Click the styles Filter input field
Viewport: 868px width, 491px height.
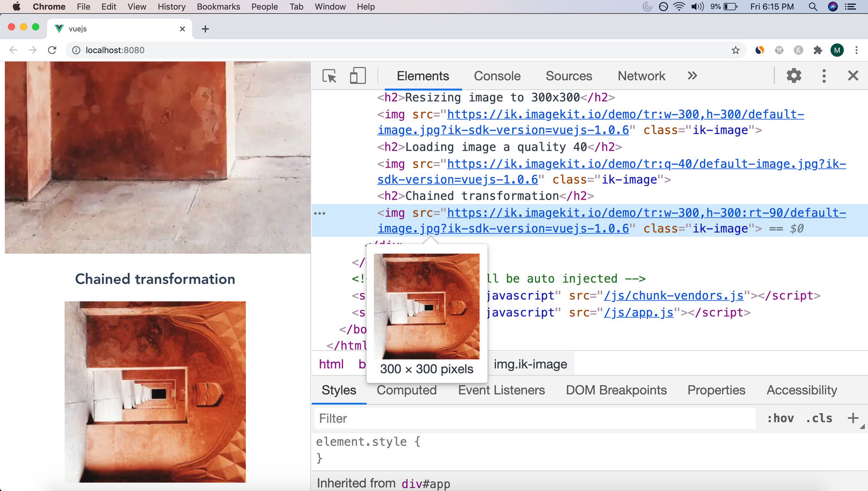point(534,418)
